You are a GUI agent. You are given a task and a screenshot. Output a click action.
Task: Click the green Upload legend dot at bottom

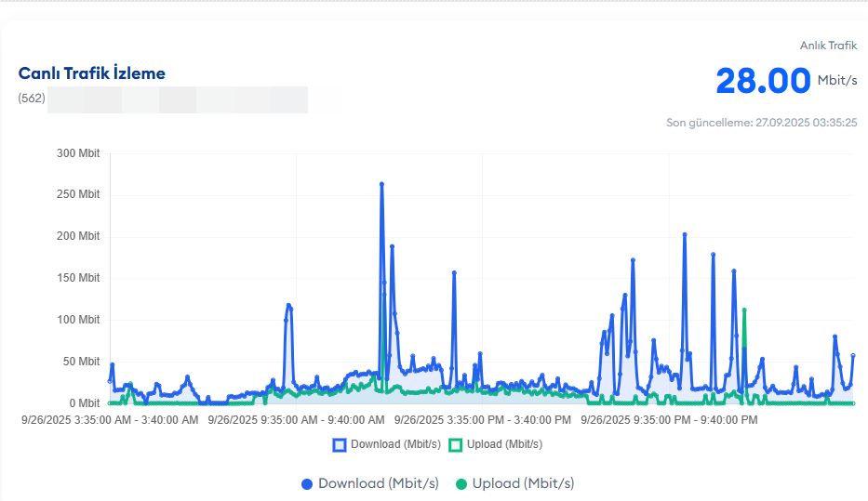(461, 484)
